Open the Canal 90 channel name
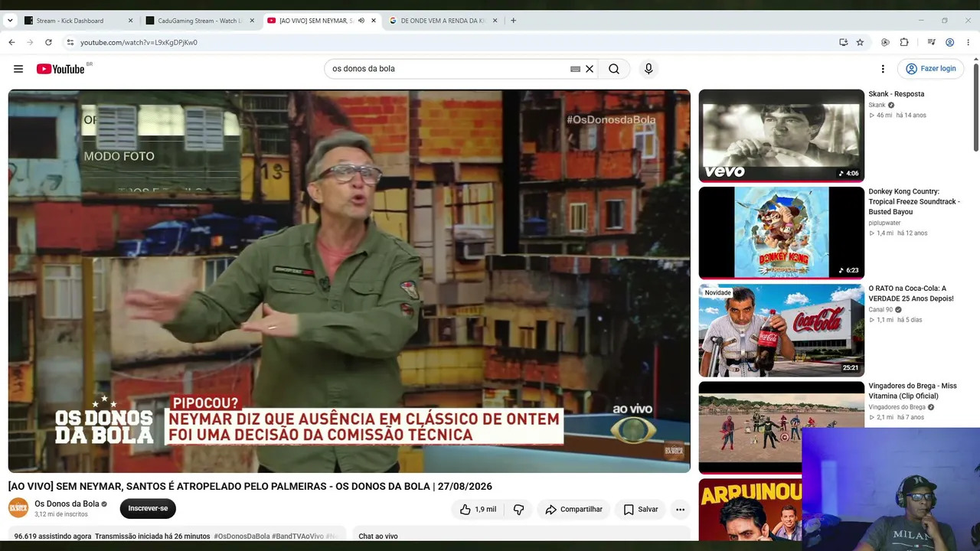 880,310
